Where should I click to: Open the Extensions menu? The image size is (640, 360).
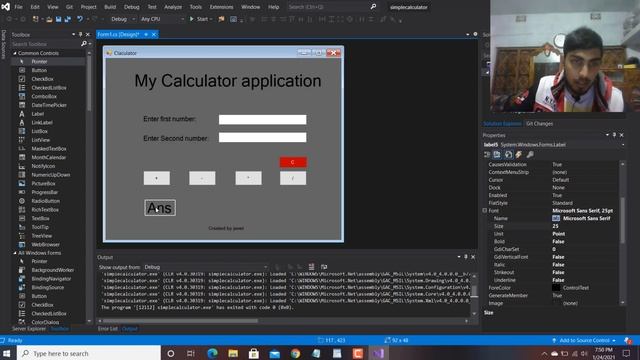pos(221,7)
